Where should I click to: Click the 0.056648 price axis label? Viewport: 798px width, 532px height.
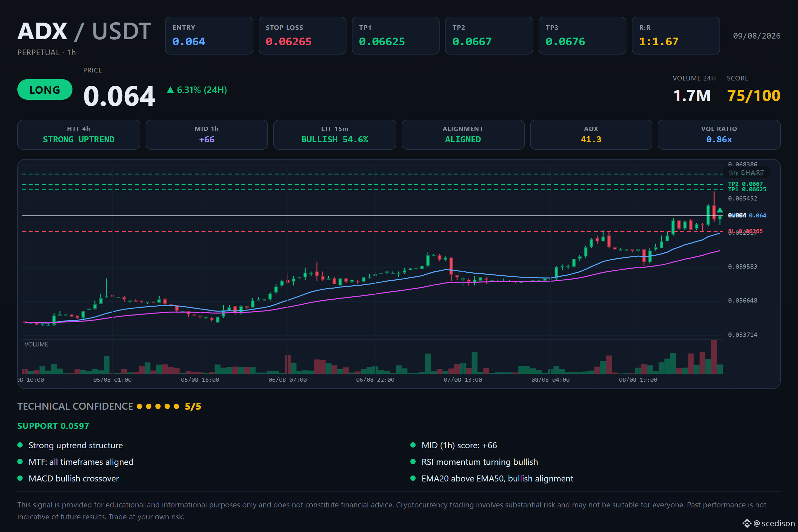pyautogui.click(x=743, y=301)
